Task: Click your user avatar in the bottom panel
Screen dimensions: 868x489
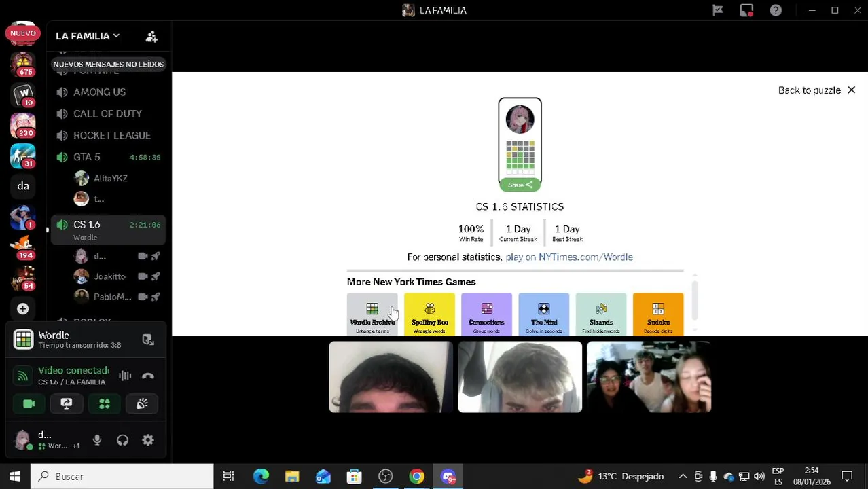Action: (x=22, y=440)
